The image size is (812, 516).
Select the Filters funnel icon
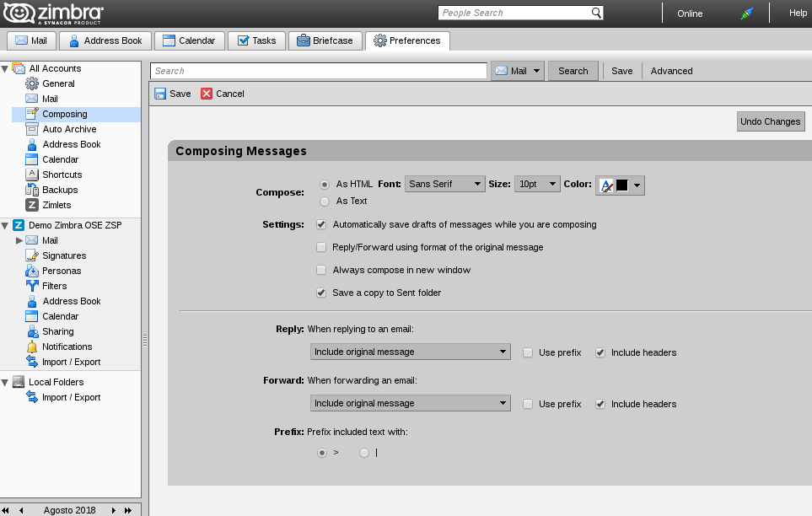32,286
